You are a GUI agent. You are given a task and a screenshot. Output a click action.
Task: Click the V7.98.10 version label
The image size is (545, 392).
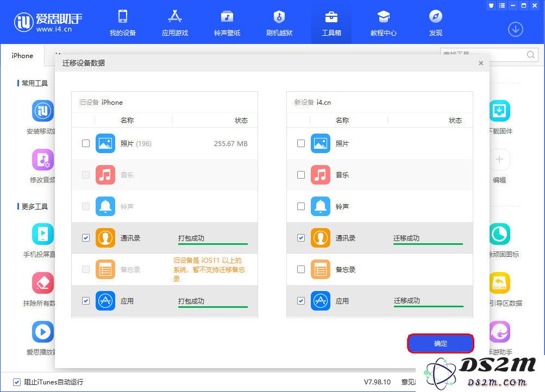[377, 382]
